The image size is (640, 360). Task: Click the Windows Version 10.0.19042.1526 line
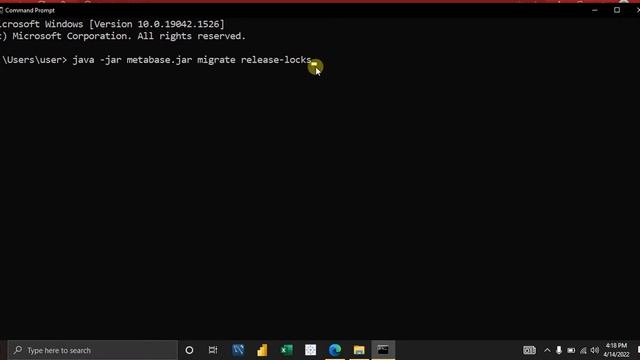point(112,24)
